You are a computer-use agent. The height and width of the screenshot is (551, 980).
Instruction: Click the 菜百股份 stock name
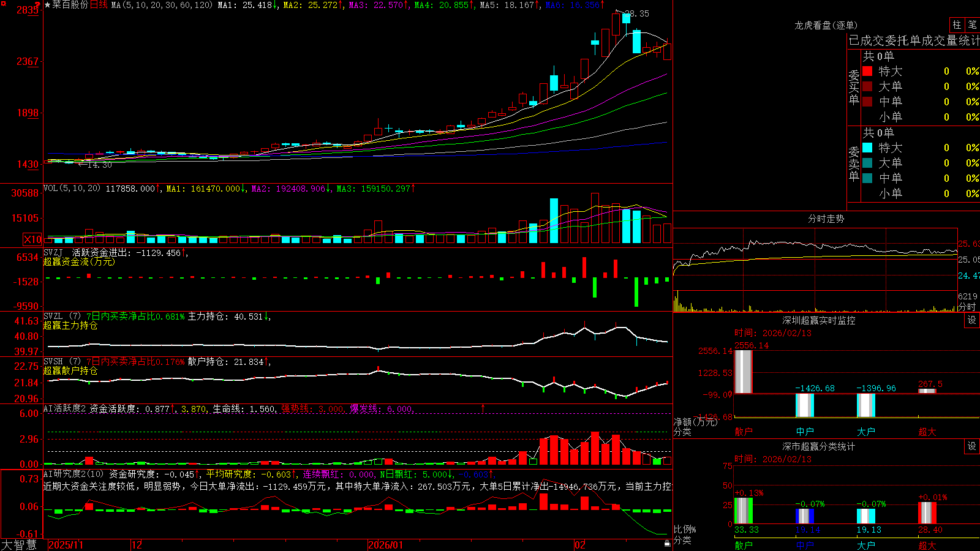point(70,5)
